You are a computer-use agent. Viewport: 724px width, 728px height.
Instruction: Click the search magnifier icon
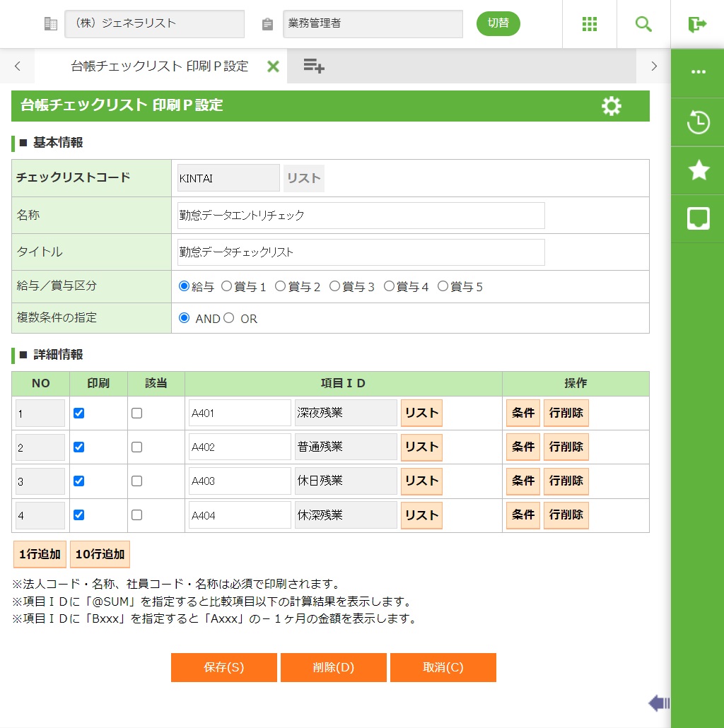[x=643, y=24]
